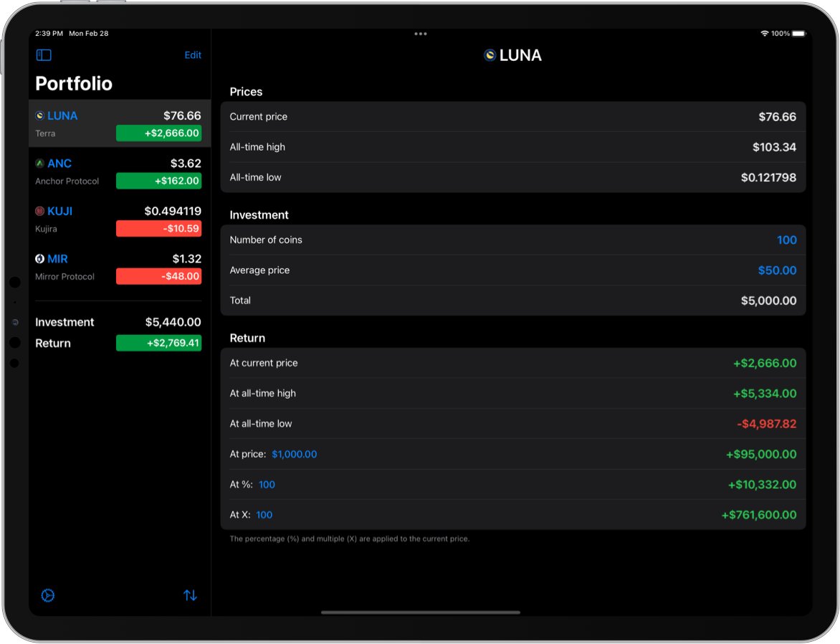Click the Total $5,000.00 value

point(768,300)
